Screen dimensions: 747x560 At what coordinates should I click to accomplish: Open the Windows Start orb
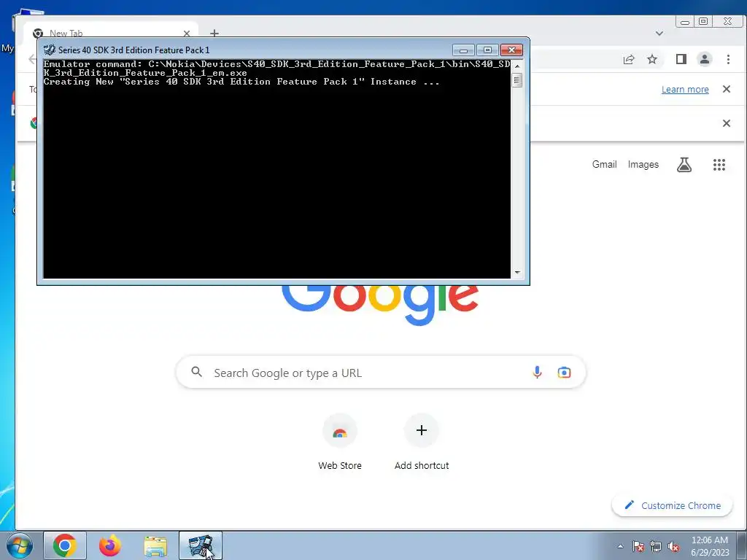tap(20, 545)
